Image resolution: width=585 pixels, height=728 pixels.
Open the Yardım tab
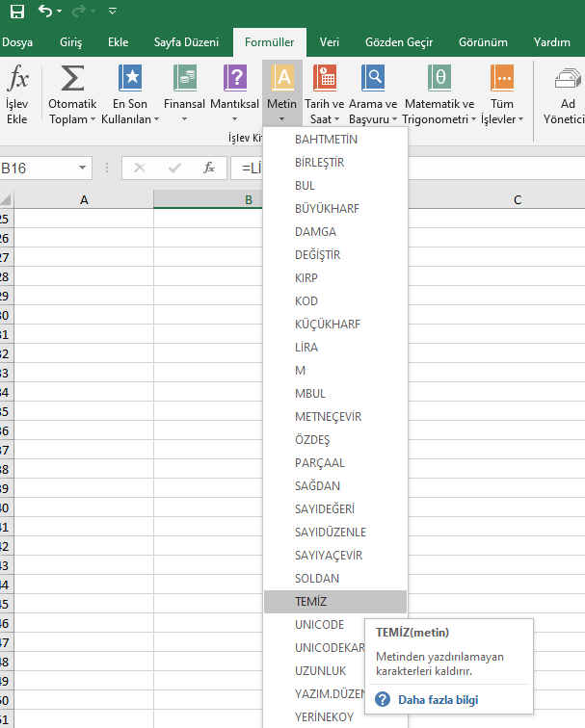[x=552, y=42]
